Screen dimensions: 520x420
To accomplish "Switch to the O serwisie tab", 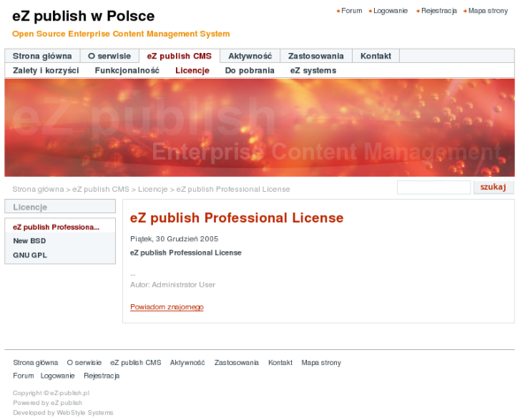I will (110, 56).
